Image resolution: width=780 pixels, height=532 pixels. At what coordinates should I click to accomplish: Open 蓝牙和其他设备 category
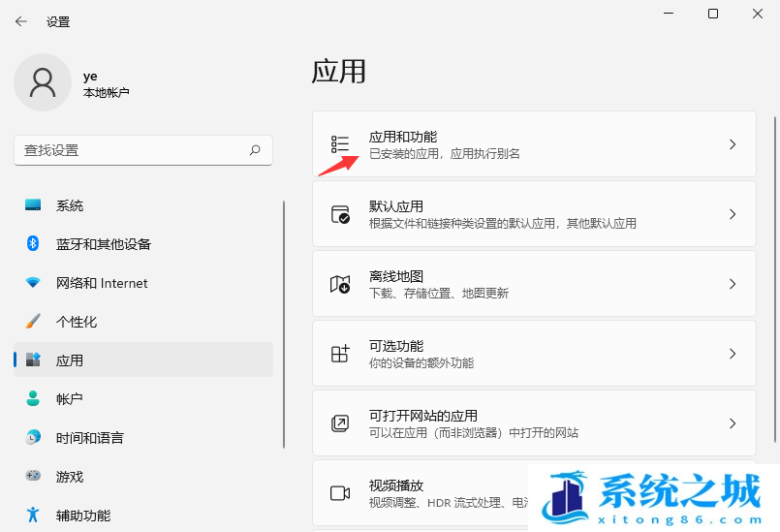tap(143, 244)
